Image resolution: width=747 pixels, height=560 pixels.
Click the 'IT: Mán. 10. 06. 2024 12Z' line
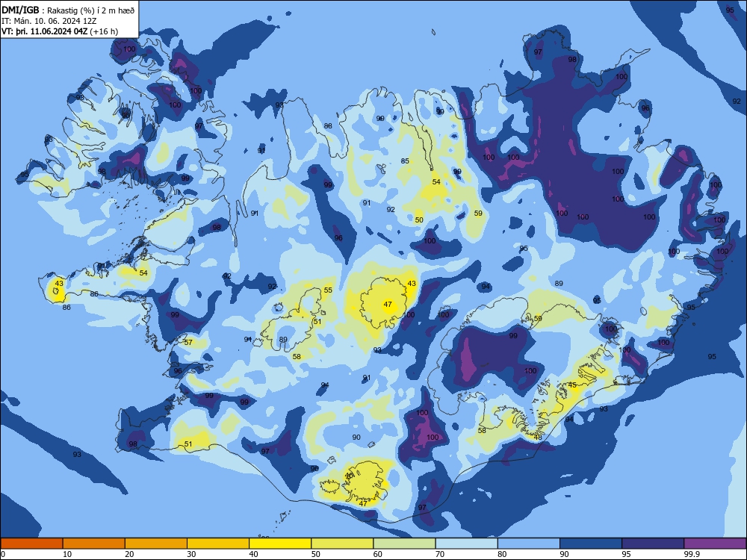coord(49,21)
